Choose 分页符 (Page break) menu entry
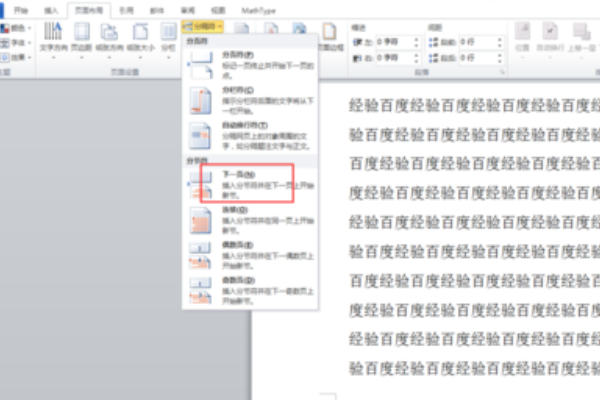This screenshot has width=600, height=400. [x=250, y=65]
